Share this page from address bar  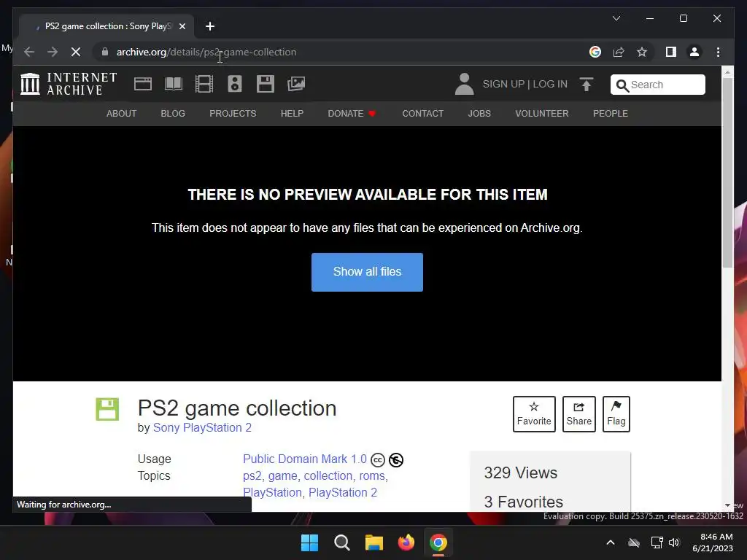619,52
